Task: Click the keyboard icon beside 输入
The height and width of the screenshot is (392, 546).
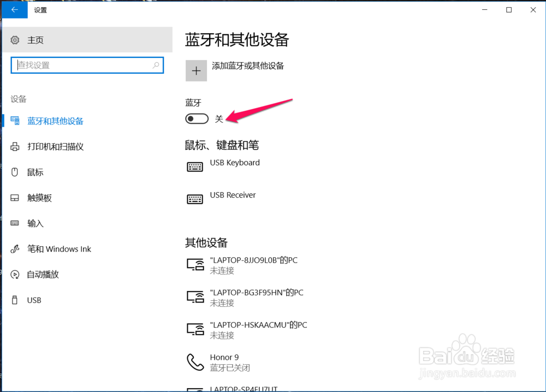Action: (15, 223)
